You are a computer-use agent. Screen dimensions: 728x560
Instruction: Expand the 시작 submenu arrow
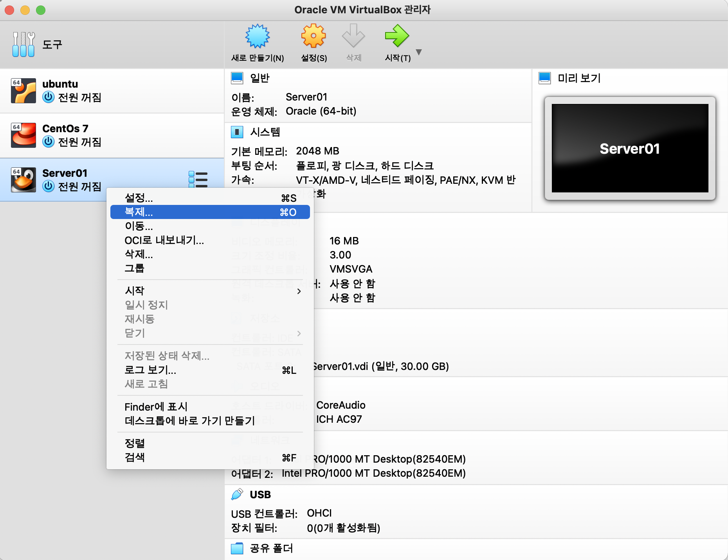(x=299, y=291)
